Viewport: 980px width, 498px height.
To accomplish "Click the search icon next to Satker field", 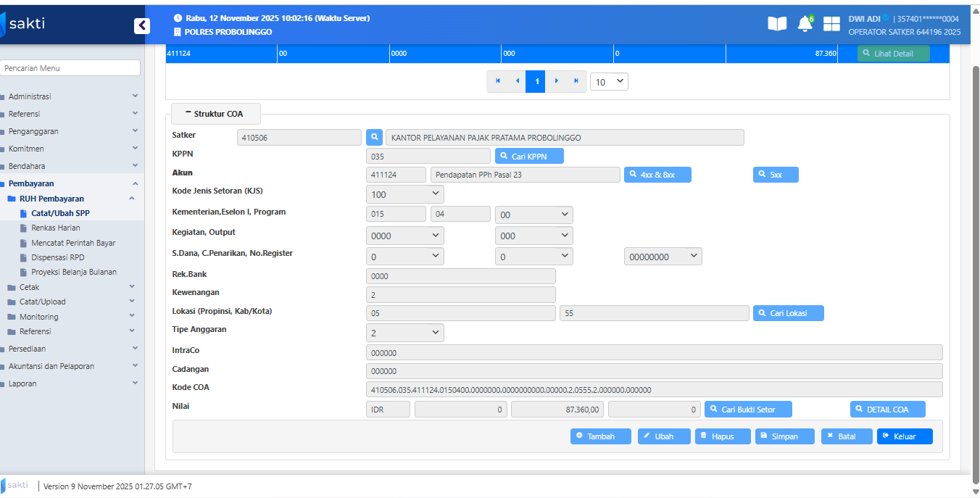I will point(374,137).
